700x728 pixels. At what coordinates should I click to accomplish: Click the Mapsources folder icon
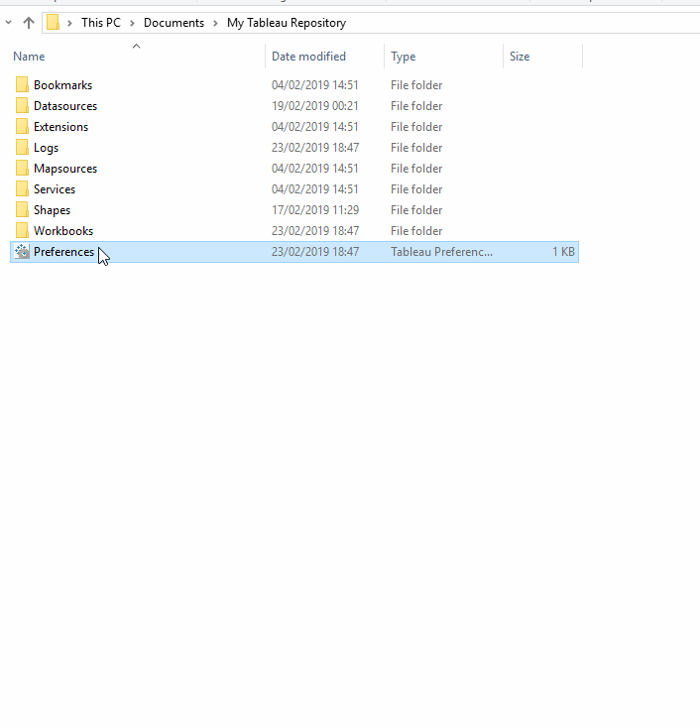pos(22,169)
